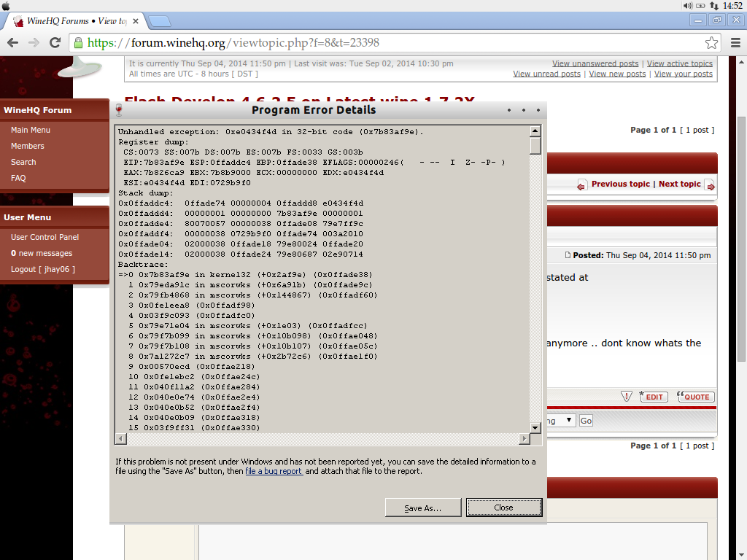Open Members in forum sidebar
Image resolution: width=747 pixels, height=560 pixels.
pos(28,146)
